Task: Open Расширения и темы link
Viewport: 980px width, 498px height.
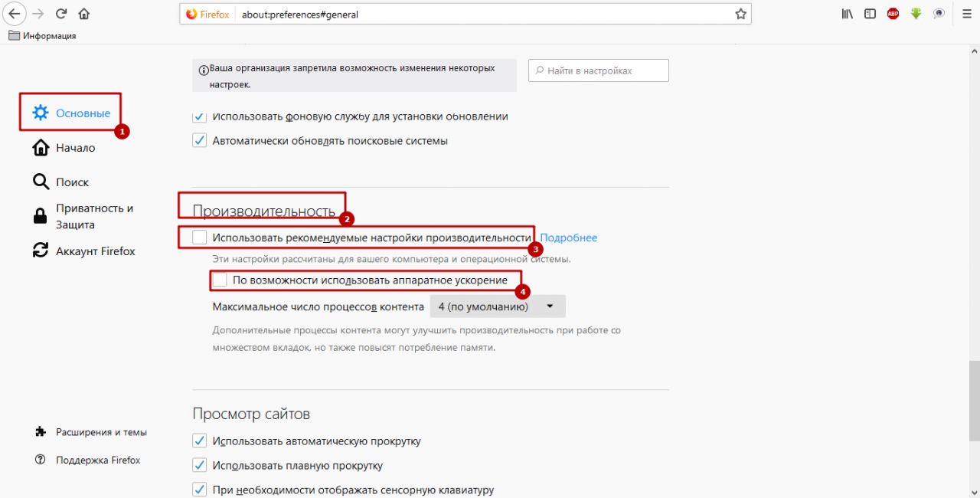Action: [x=91, y=432]
